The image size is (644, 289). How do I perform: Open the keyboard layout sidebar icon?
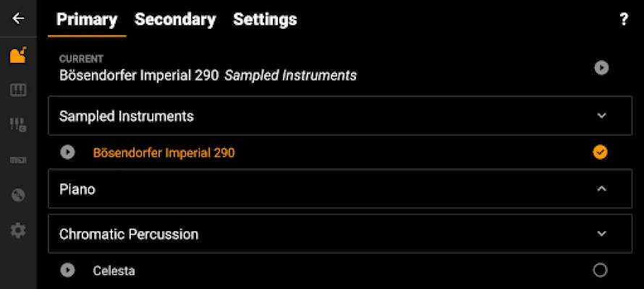coord(18,90)
